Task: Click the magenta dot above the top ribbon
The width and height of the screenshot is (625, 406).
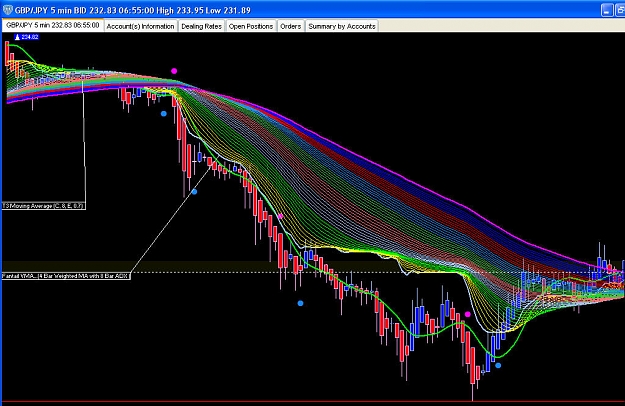Action: (174, 71)
